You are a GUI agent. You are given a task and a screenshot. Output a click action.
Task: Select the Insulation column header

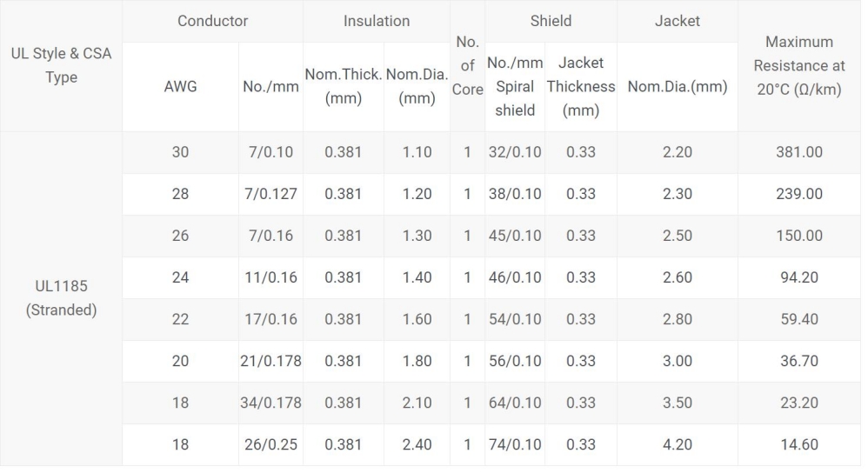coord(376,21)
